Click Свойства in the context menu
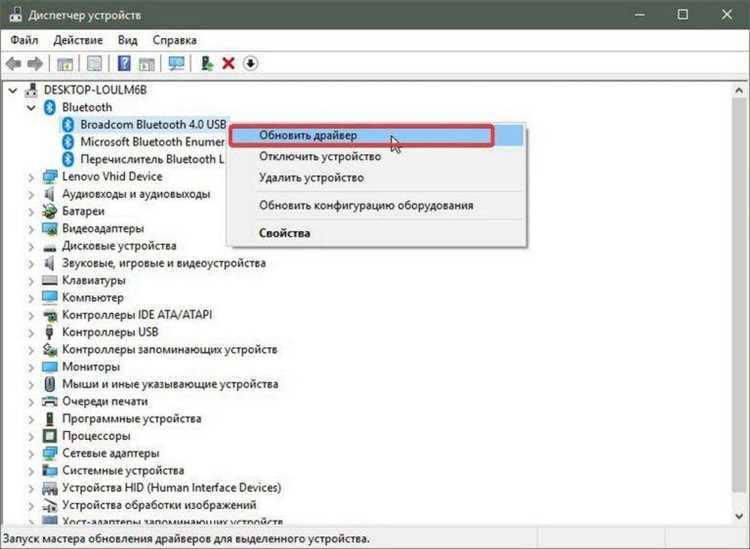750x549 pixels. (284, 233)
